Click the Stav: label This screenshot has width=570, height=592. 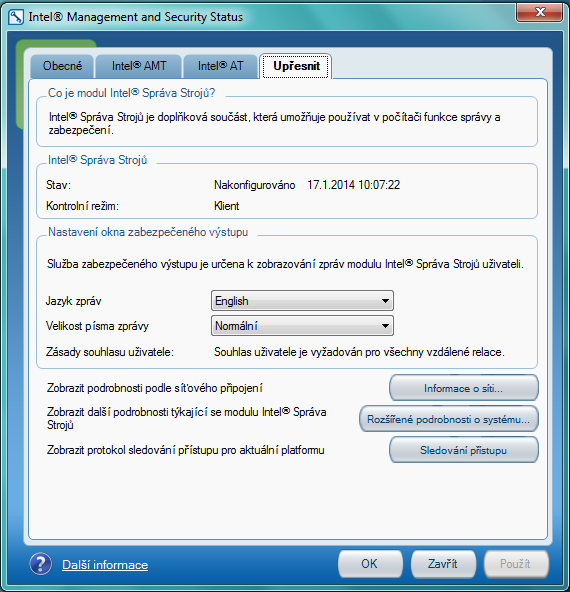[58, 185]
